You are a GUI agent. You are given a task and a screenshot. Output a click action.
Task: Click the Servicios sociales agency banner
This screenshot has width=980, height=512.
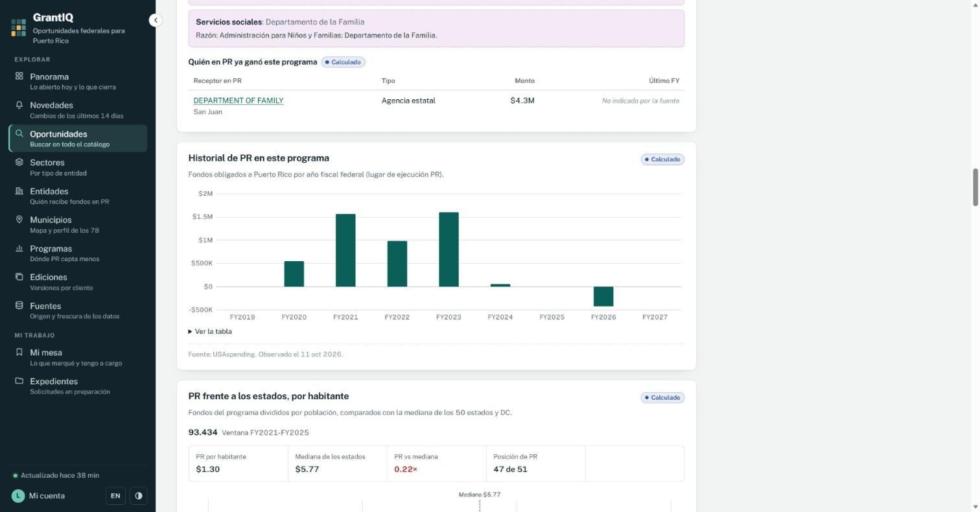point(436,28)
